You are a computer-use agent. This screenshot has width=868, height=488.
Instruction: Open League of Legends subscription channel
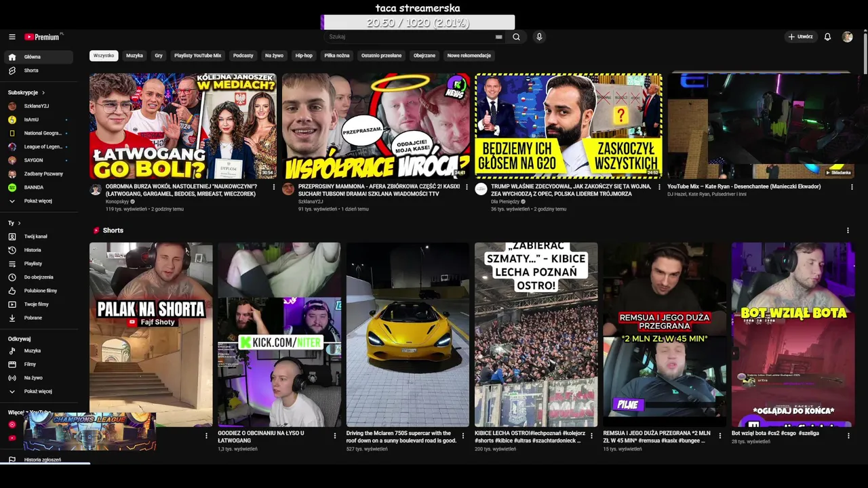click(x=39, y=146)
